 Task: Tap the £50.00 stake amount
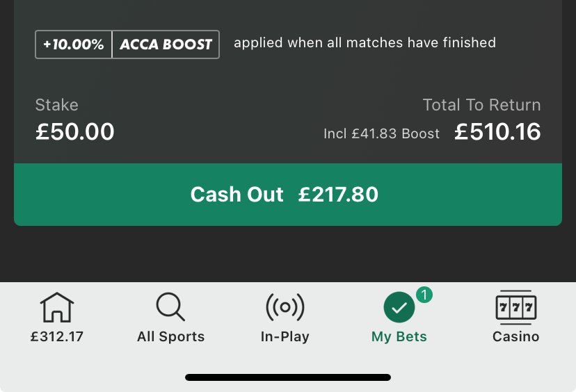[x=75, y=132]
